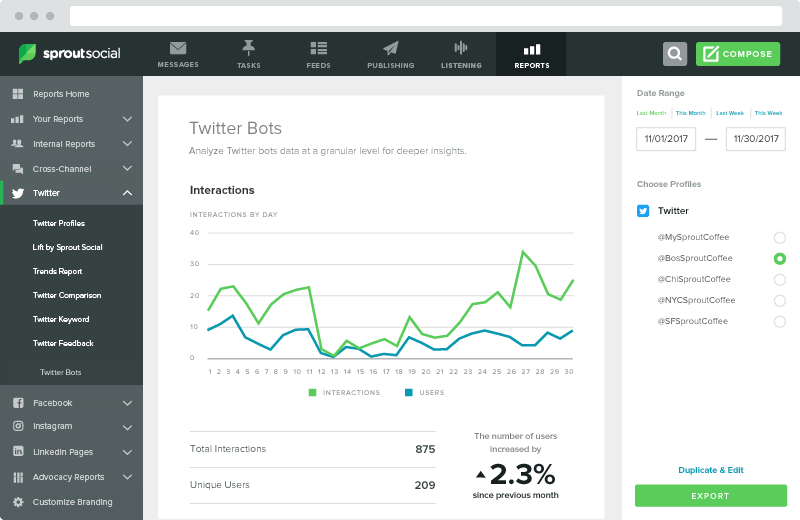Click the Sprout Social leaf logo
800x520 pixels.
[x=28, y=53]
